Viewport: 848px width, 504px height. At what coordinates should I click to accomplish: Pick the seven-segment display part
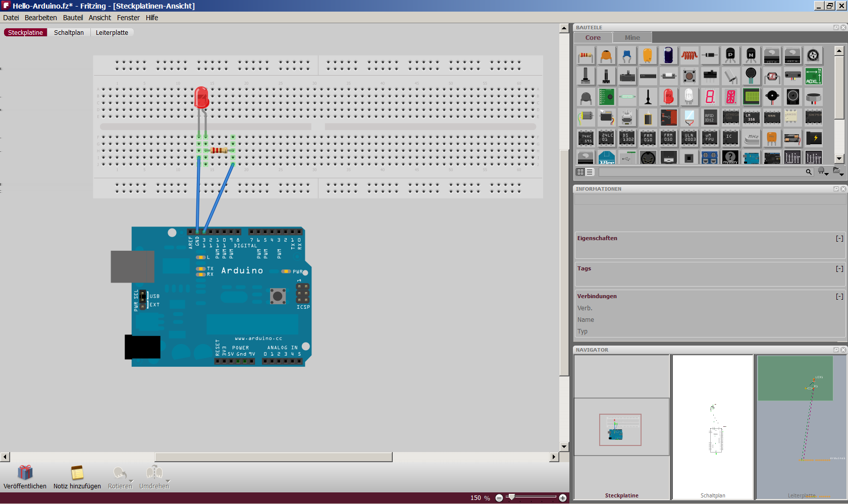[x=710, y=97]
